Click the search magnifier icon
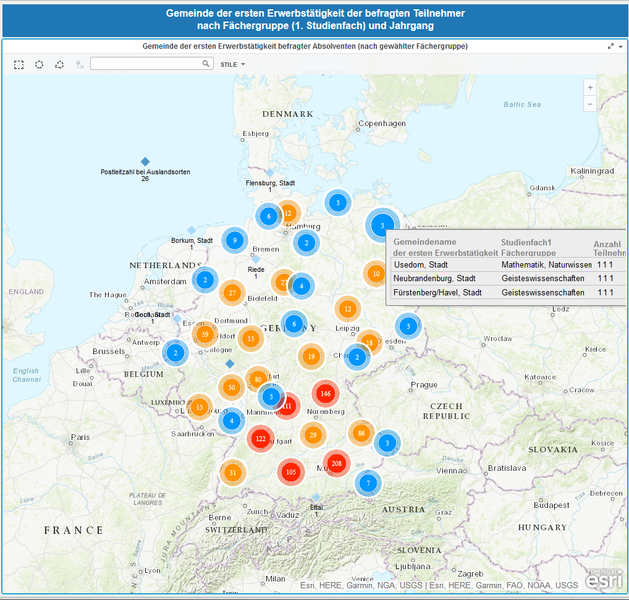The image size is (629, 600). (207, 63)
